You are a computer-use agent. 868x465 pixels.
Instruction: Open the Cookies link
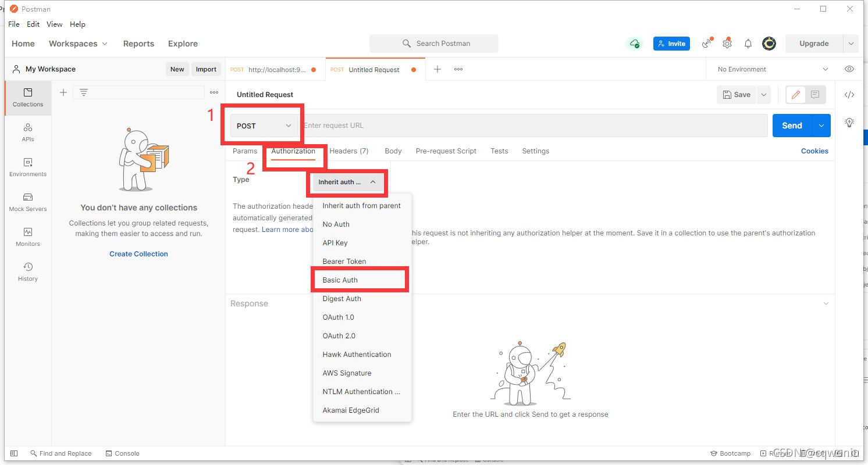tap(814, 151)
